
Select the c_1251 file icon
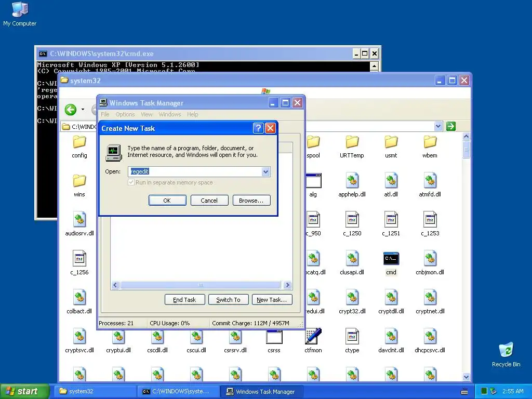coord(391,220)
